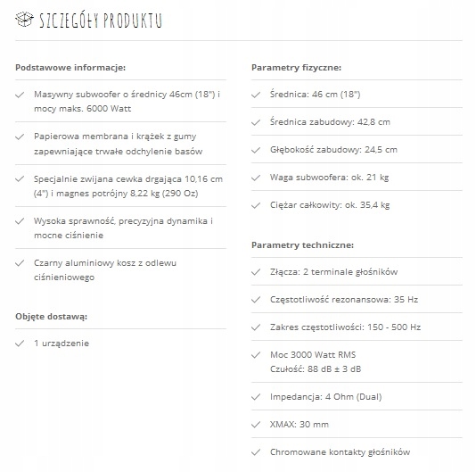Click the Ciężar całkowity 35,4 kg row
Screen dimensions: 476x472
pyautogui.click(x=357, y=205)
